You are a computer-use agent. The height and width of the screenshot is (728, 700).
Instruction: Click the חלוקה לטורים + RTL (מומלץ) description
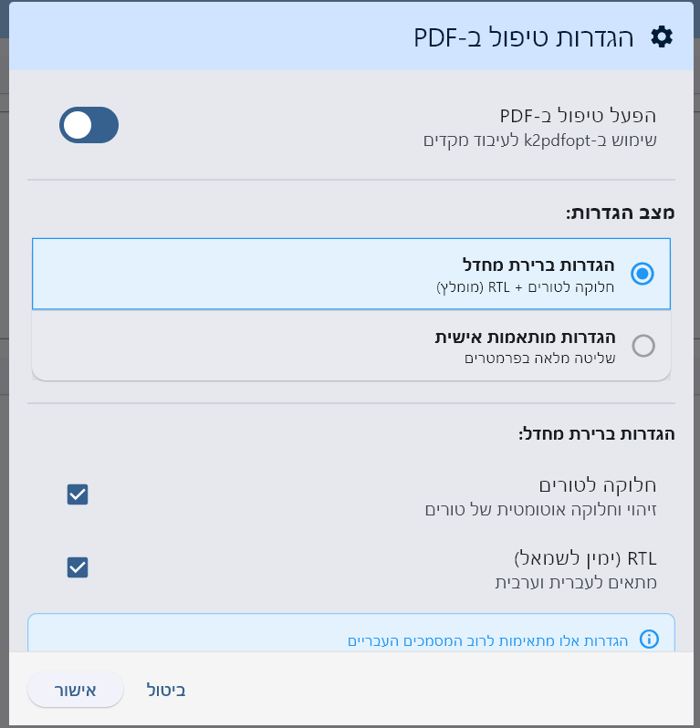(525, 286)
